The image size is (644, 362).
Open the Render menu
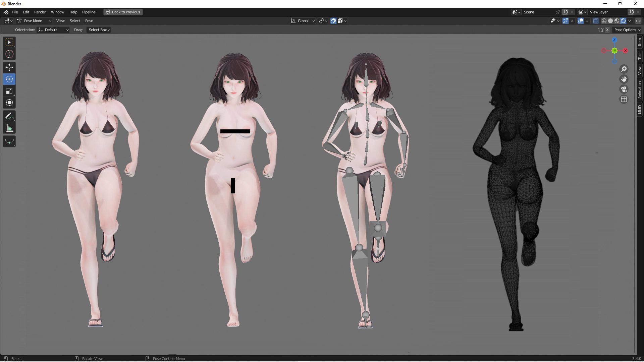(40, 12)
